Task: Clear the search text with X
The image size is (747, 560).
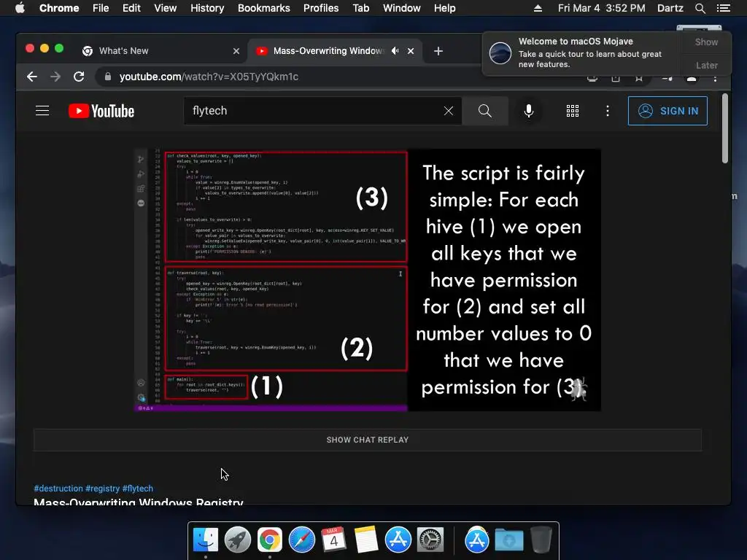Action: (x=449, y=111)
